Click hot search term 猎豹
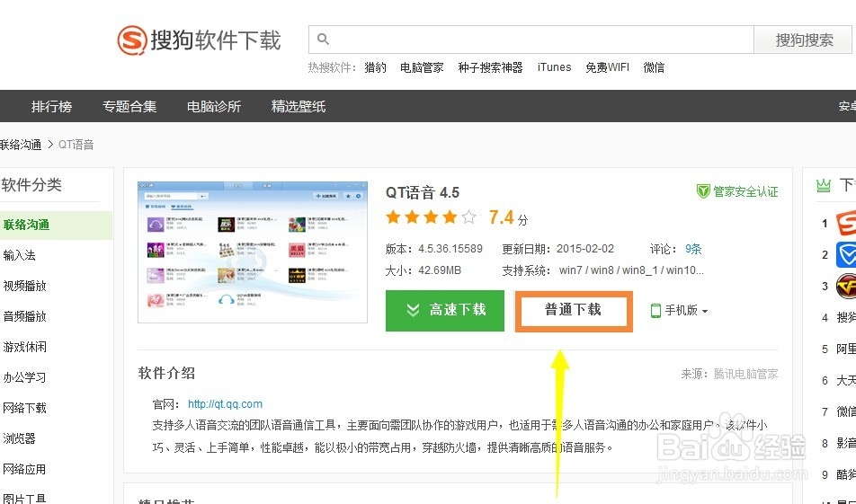The width and height of the screenshot is (856, 504). (x=376, y=67)
